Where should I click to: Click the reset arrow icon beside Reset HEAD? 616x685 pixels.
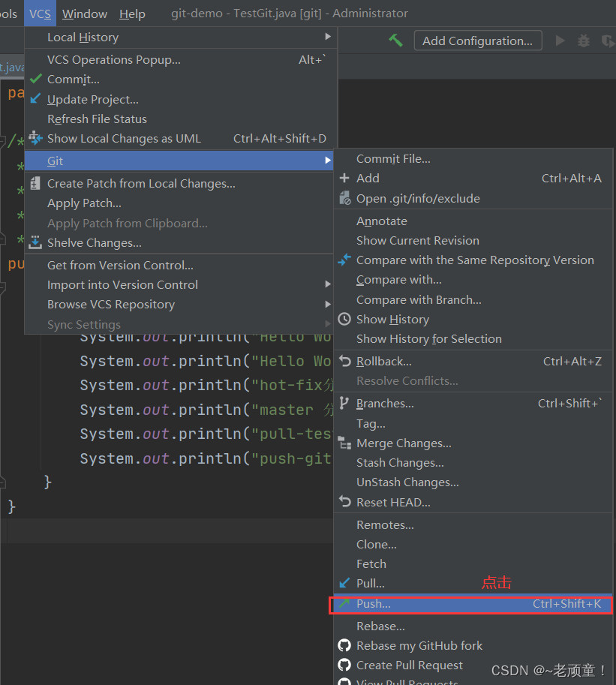coord(344,501)
